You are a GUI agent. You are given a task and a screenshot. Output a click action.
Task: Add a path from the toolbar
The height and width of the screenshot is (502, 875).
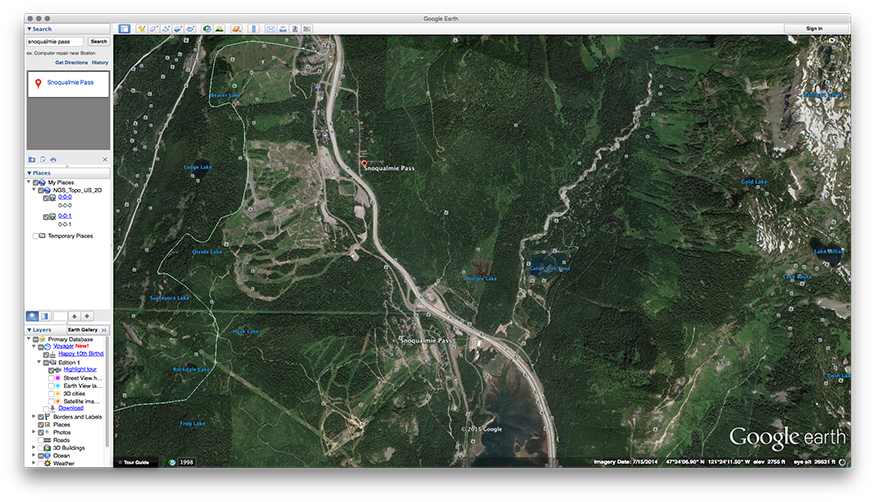pyautogui.click(x=166, y=28)
